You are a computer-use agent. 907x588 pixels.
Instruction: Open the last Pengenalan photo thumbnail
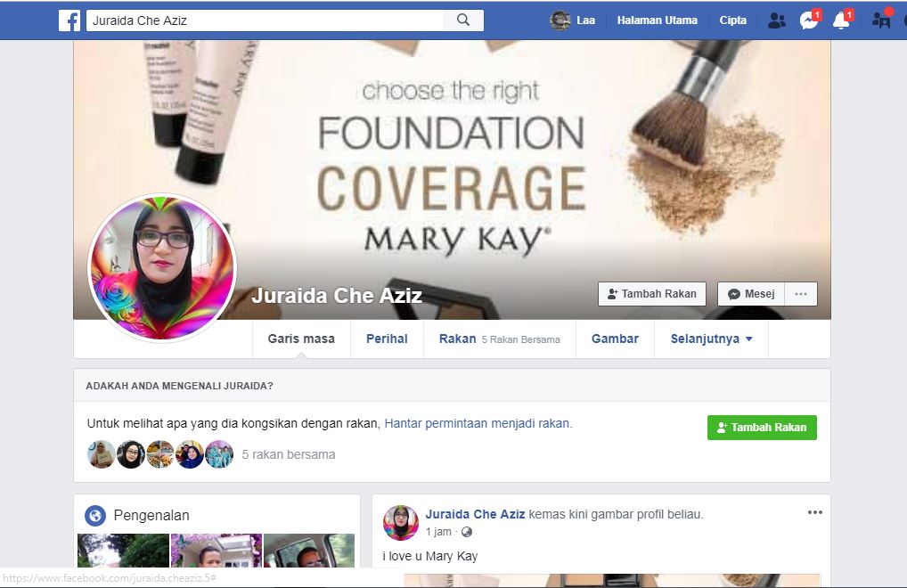coord(309,551)
